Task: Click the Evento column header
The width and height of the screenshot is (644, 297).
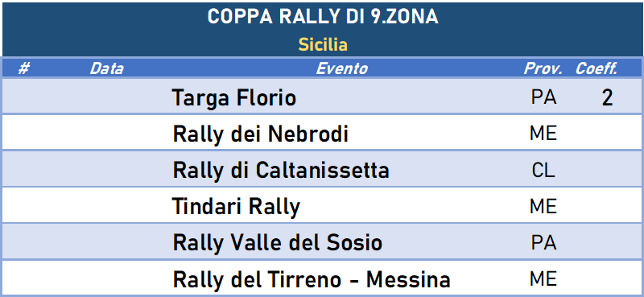Action: (x=341, y=68)
